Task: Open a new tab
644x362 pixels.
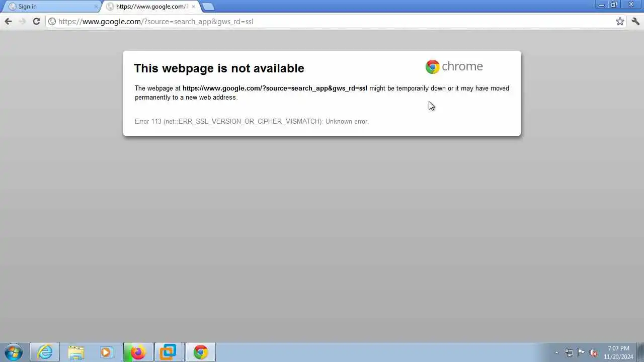Action: [208, 7]
